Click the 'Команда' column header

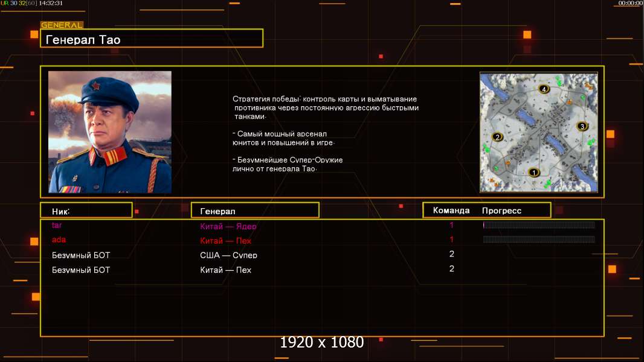pyautogui.click(x=451, y=211)
